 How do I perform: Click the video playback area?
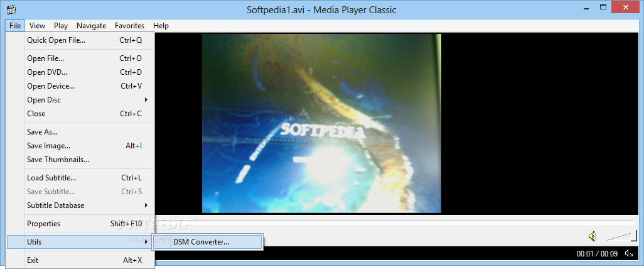(x=321, y=123)
